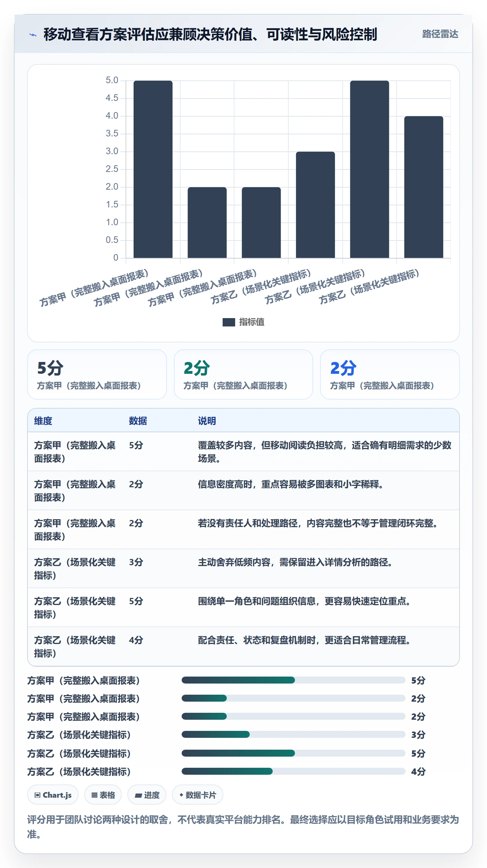Click the chart bar reaching value 4.0
Viewport: 487px width, 868px height.
(x=423, y=187)
